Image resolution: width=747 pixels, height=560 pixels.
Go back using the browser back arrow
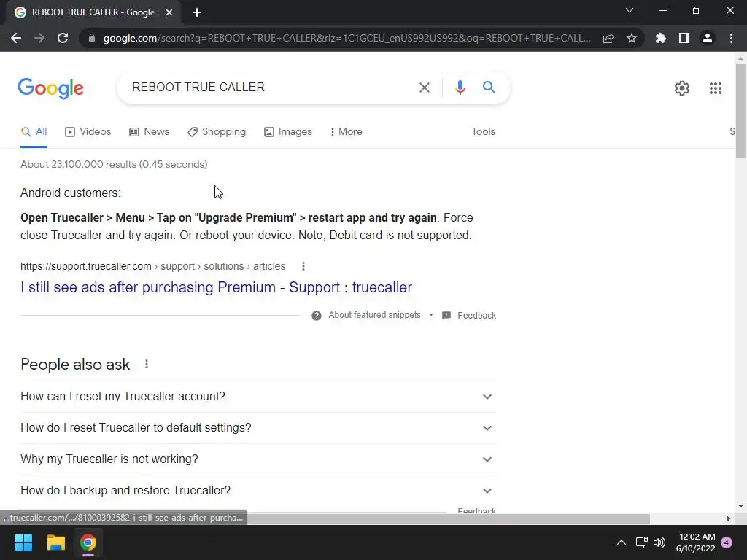(16, 38)
